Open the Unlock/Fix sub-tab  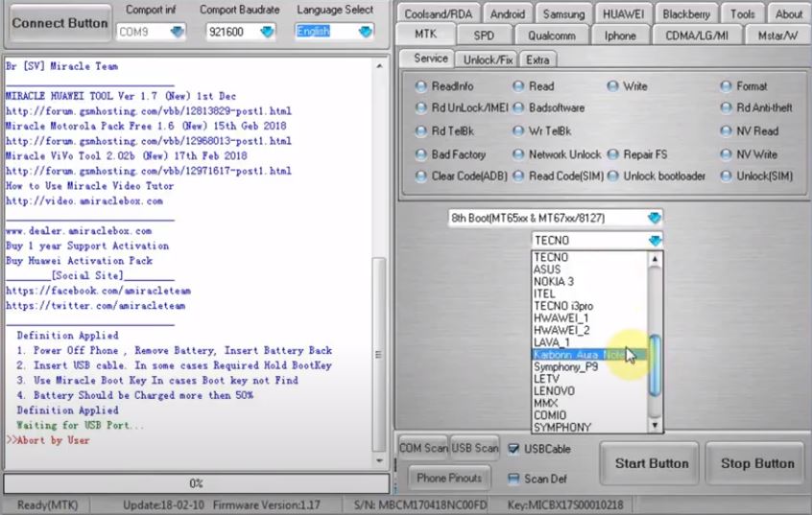pyautogui.click(x=488, y=60)
